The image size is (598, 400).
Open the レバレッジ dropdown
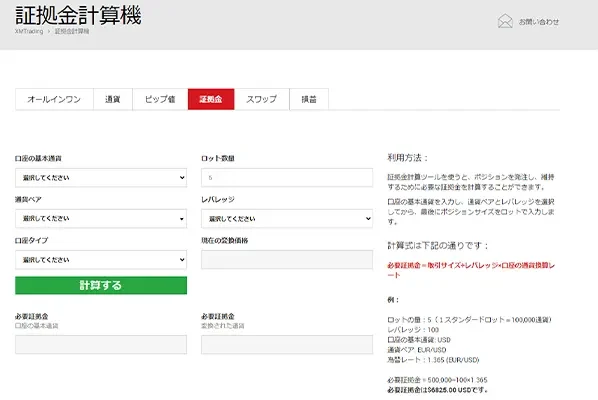tap(287, 218)
